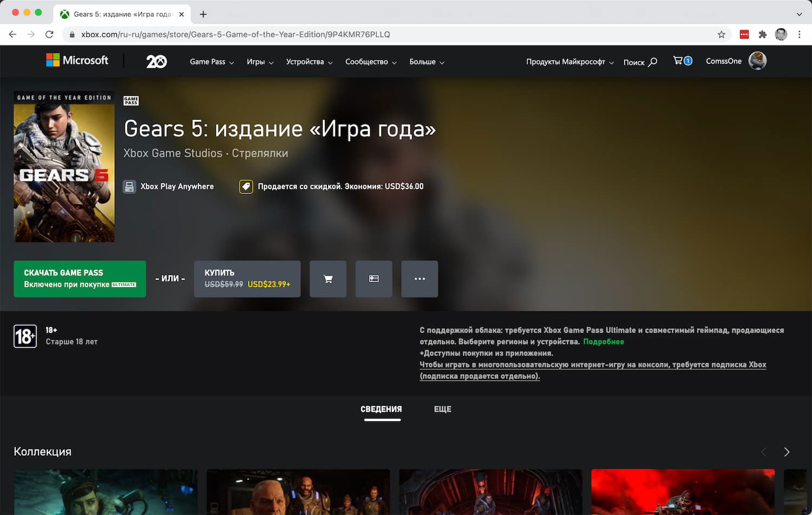812x515 pixels.
Task: Go back to previous page
Action: tap(12, 35)
